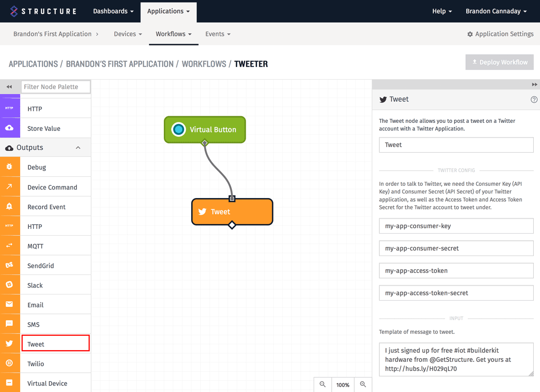
Task: Collapse the Outputs palette section
Action: click(78, 148)
